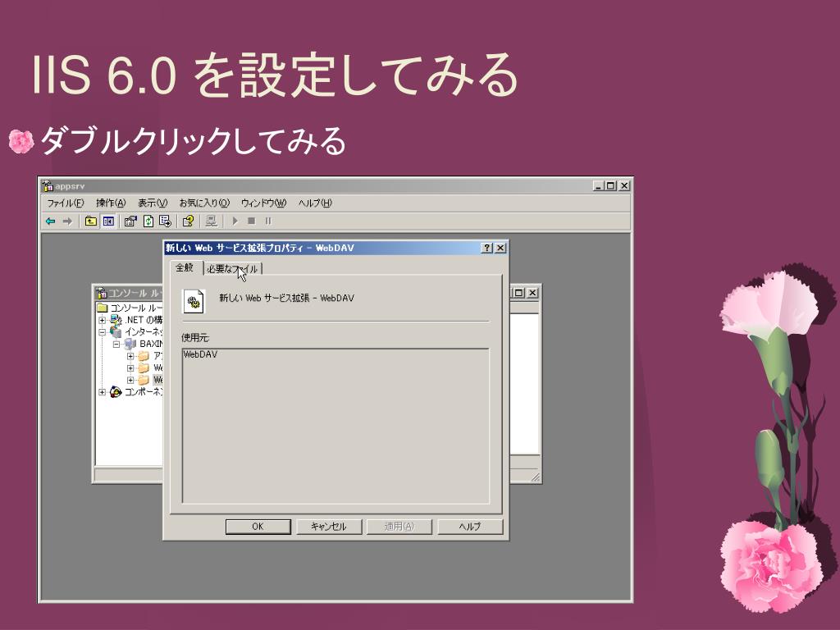Click the BAXIN server computer icon
The height and width of the screenshot is (630, 840).
point(130,344)
